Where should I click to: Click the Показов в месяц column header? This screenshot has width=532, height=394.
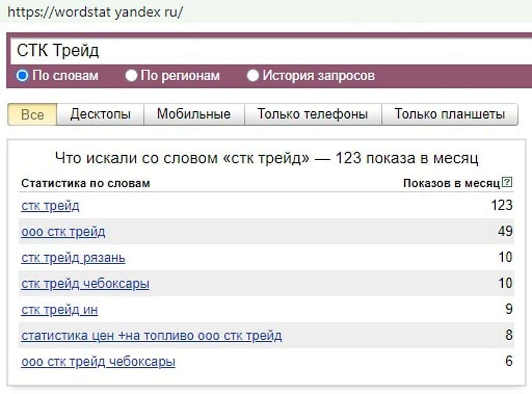(452, 183)
